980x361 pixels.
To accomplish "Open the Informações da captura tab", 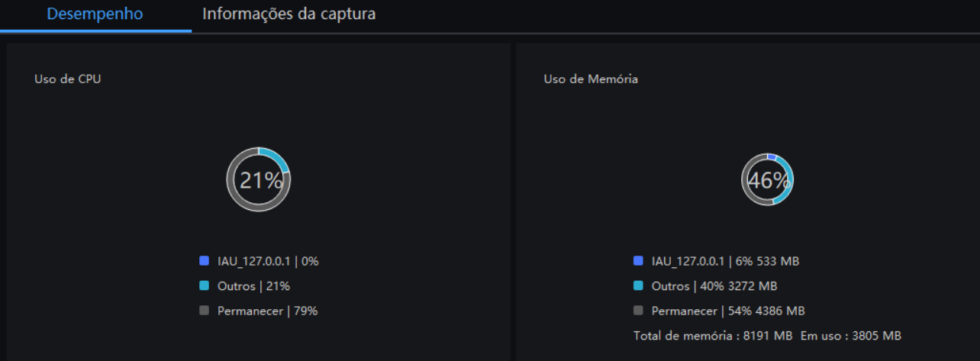I will 289,15.
